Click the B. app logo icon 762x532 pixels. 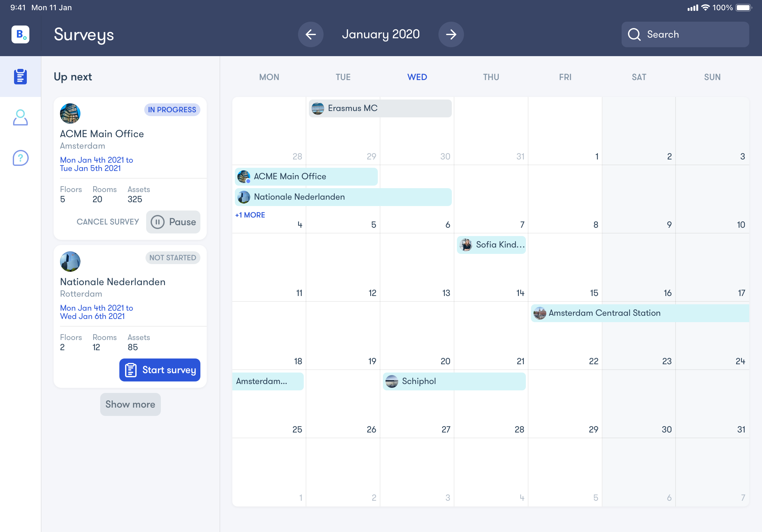[20, 34]
